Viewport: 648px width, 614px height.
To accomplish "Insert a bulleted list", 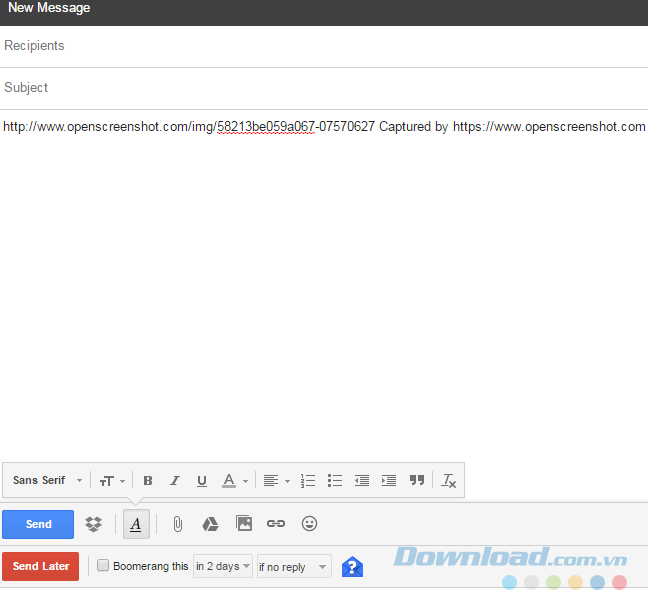I will 335,481.
